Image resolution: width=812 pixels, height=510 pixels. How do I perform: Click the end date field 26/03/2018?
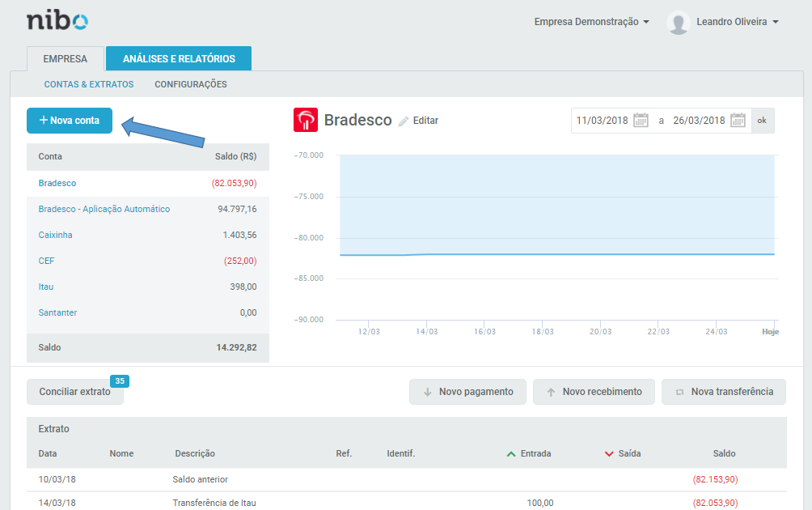click(699, 121)
